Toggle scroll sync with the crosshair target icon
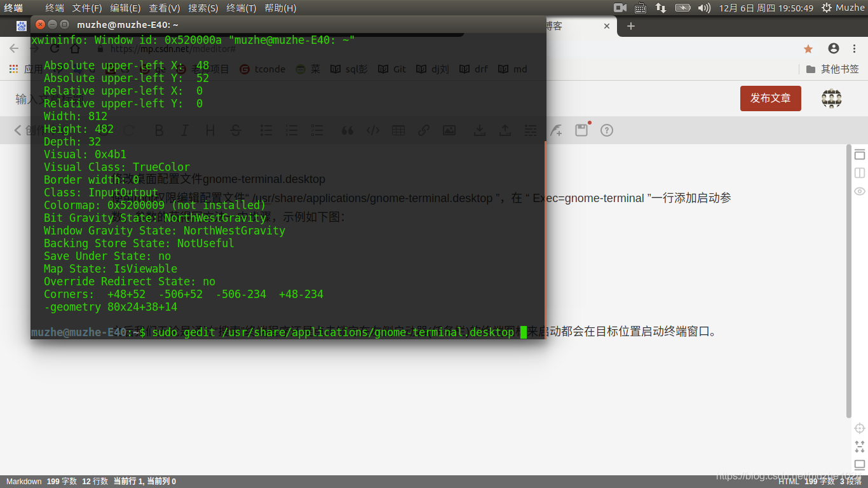This screenshot has width=868, height=488. tap(860, 428)
